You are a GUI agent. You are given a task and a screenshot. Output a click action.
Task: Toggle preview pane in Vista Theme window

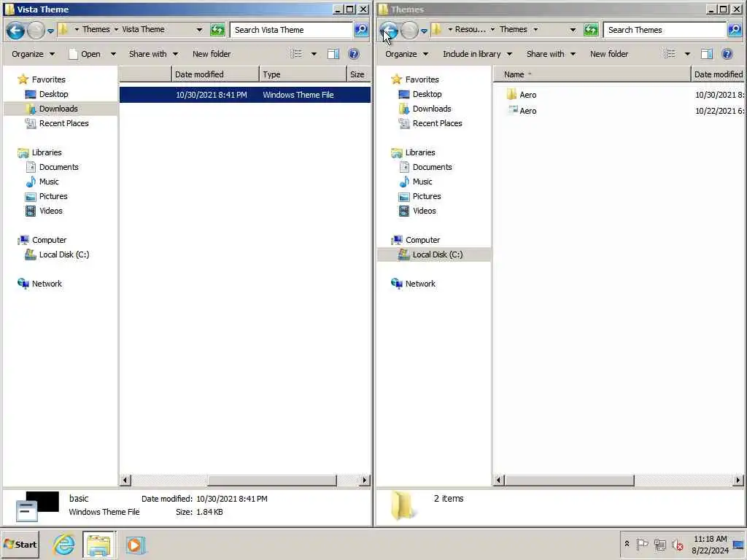[x=333, y=54]
